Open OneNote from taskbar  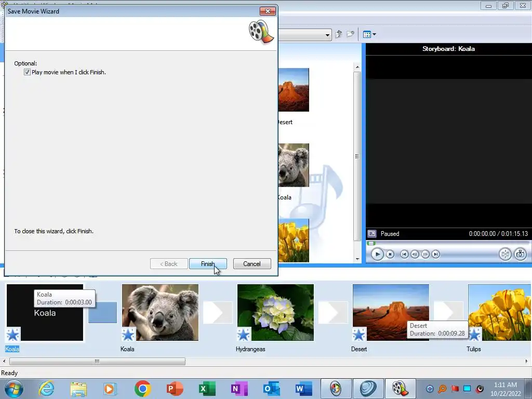(239, 389)
